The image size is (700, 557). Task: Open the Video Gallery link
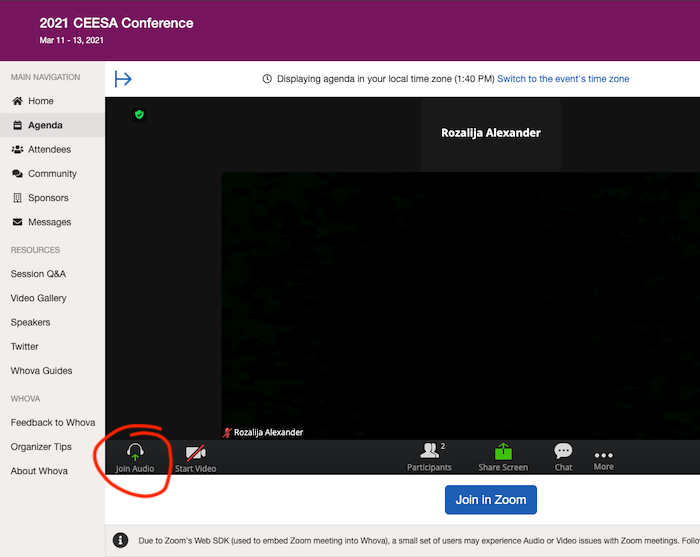(x=38, y=298)
